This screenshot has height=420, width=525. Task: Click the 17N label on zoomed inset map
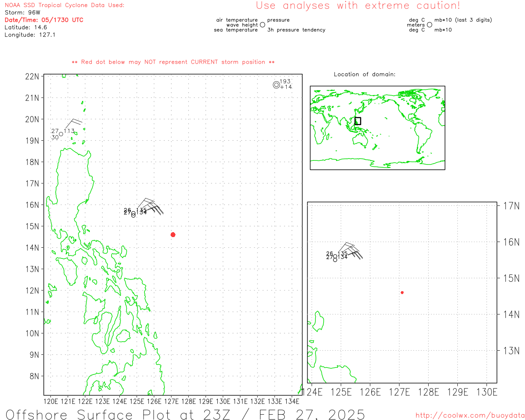[511, 206]
